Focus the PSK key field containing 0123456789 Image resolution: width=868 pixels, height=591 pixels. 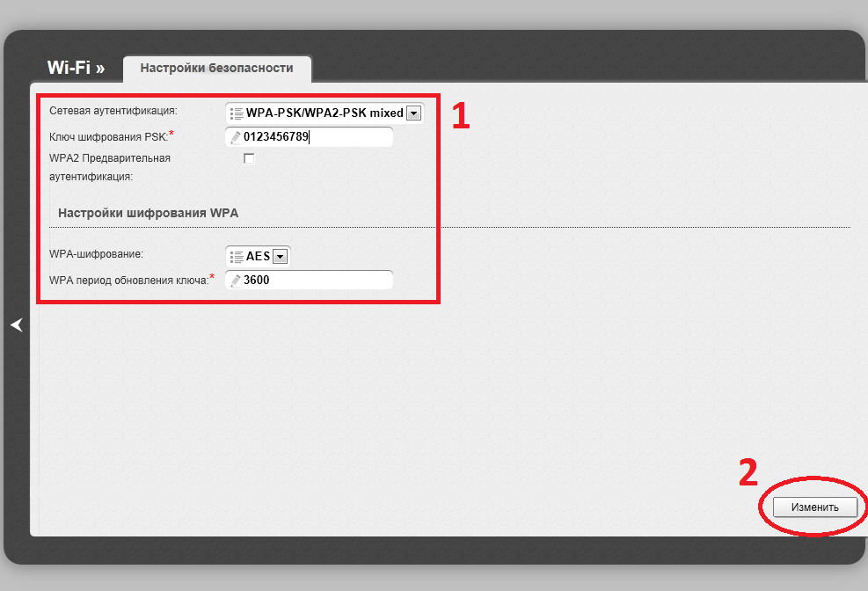317,136
